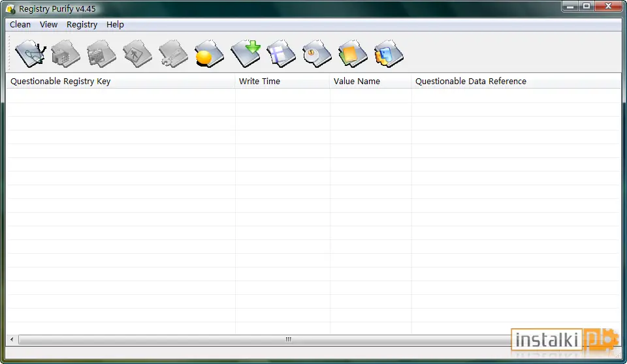Click the clock dial folder toolbar icon
627x364 pixels.
(x=317, y=53)
